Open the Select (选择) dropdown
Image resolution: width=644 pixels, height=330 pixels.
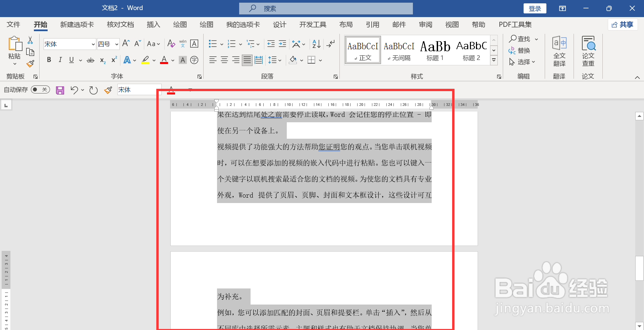click(522, 62)
